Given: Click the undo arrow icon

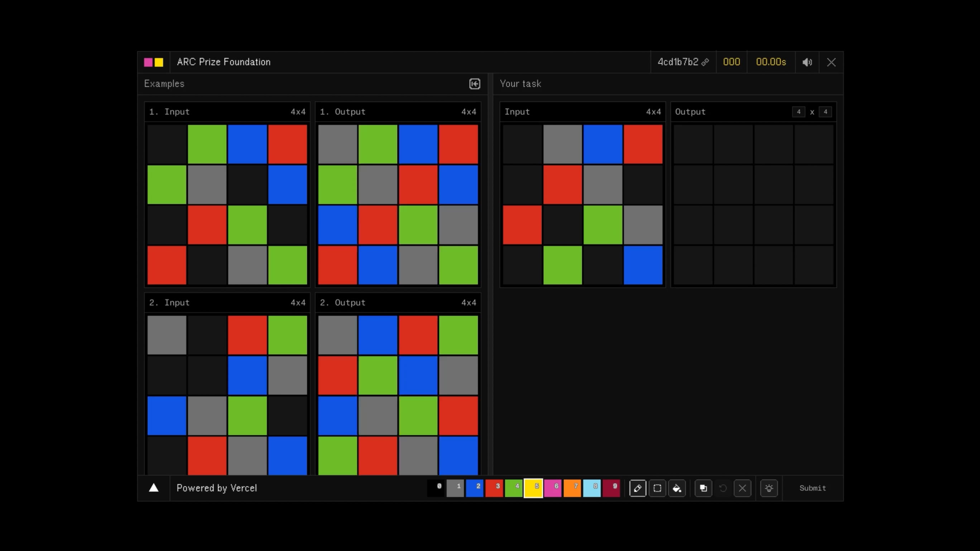Looking at the screenshot, I should point(723,488).
